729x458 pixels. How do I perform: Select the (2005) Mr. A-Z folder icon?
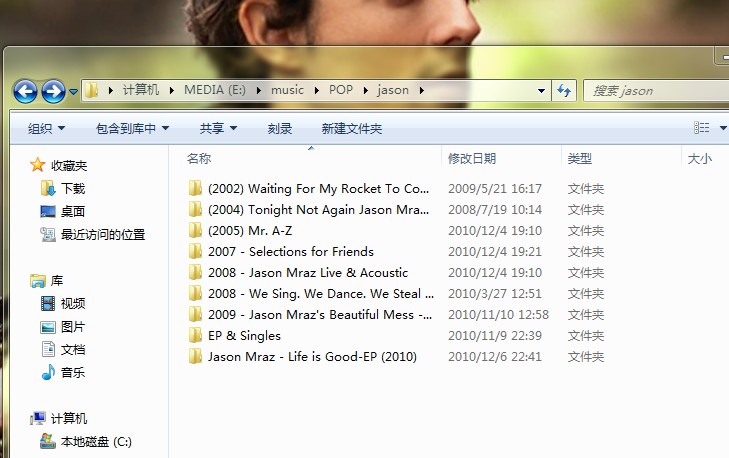click(x=195, y=230)
